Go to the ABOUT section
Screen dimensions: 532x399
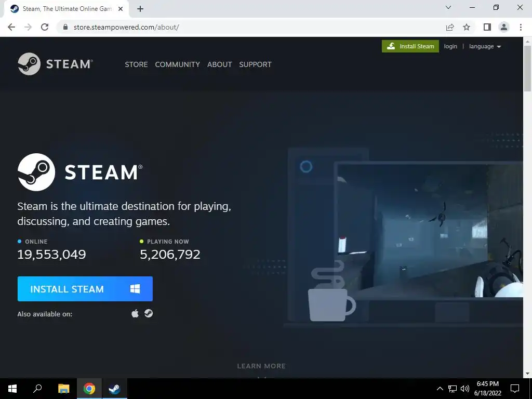(220, 64)
